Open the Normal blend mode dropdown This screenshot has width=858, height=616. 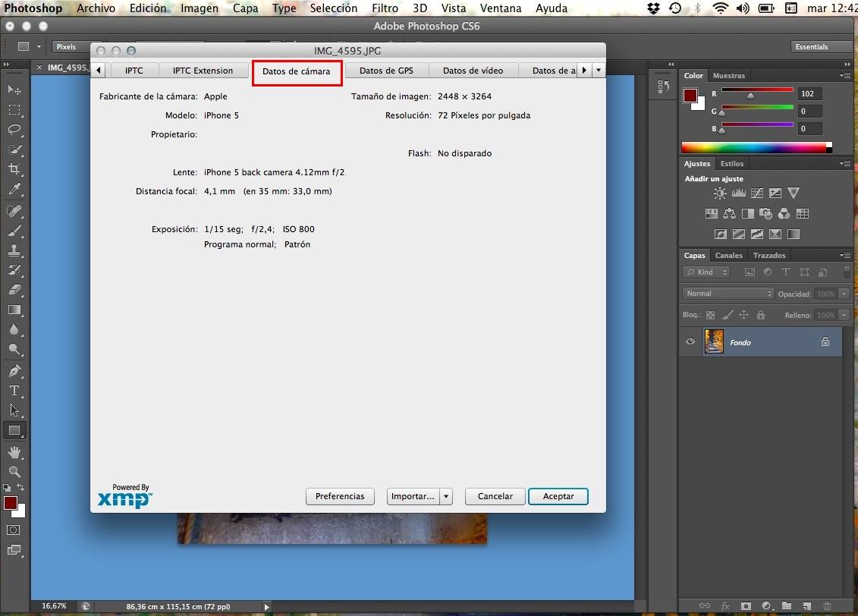(x=727, y=294)
